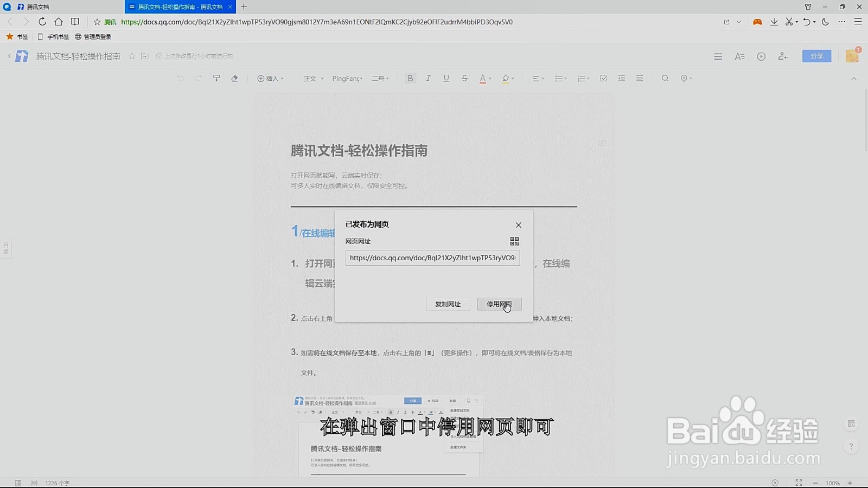The height and width of the screenshot is (488, 868).
Task: Click the help question mark button
Action: 851,447
